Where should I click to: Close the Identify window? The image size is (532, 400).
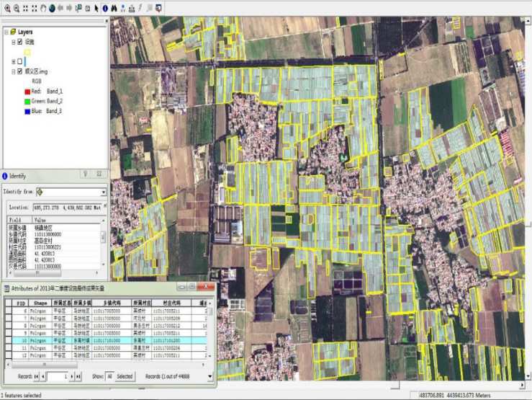point(99,174)
